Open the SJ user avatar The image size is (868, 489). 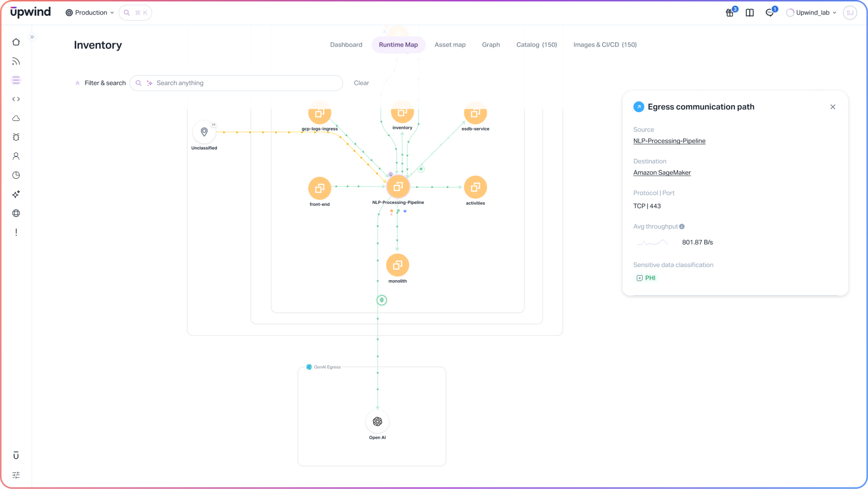pos(850,13)
